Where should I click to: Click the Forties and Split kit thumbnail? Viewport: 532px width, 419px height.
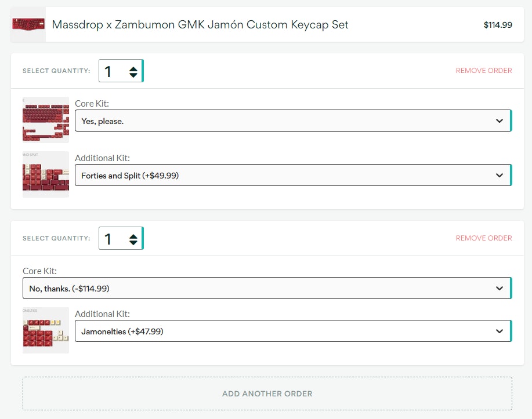[45, 174]
